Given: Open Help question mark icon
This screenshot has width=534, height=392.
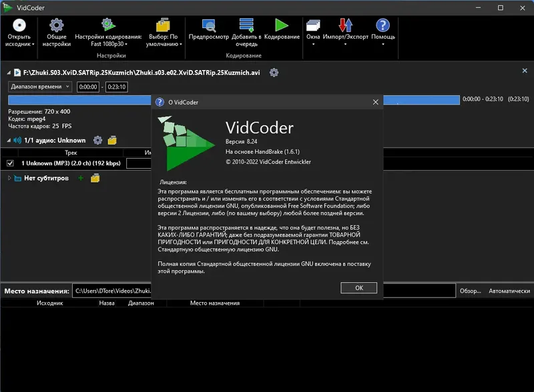Looking at the screenshot, I should coord(382,25).
